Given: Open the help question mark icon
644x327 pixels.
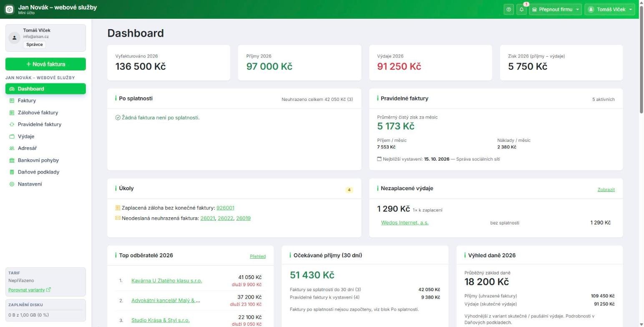Looking at the screenshot, I should (508, 9).
